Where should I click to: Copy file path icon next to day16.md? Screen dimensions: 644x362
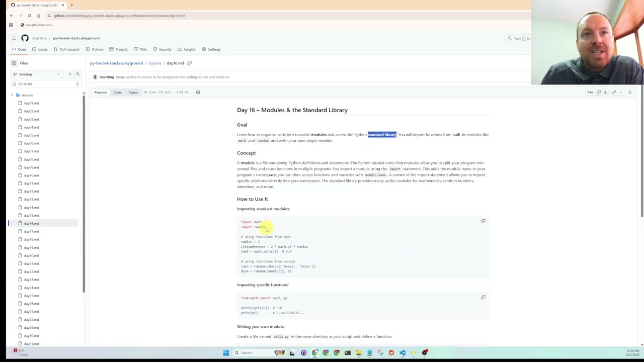tap(190, 63)
